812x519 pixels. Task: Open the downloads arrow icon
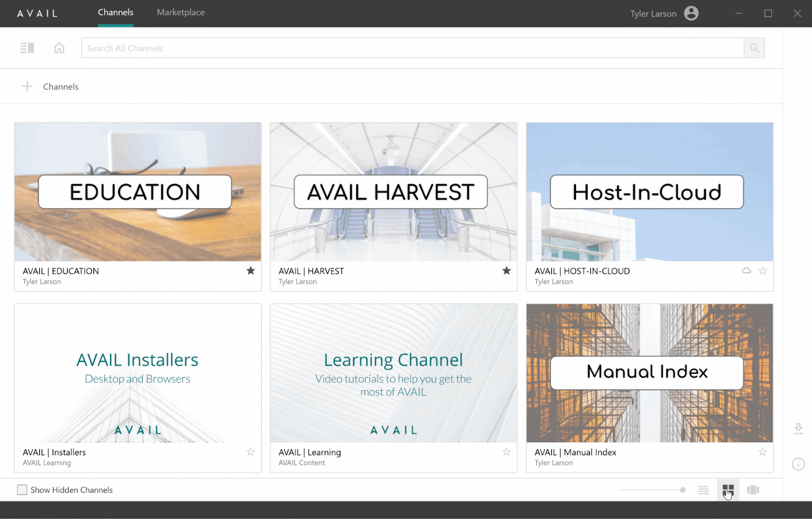click(x=798, y=429)
